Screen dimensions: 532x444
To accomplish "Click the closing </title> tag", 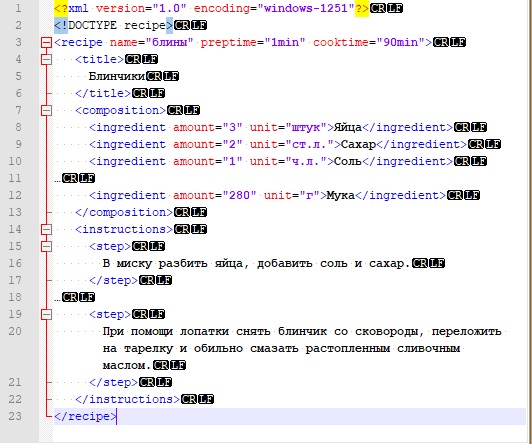I will click(103, 93).
